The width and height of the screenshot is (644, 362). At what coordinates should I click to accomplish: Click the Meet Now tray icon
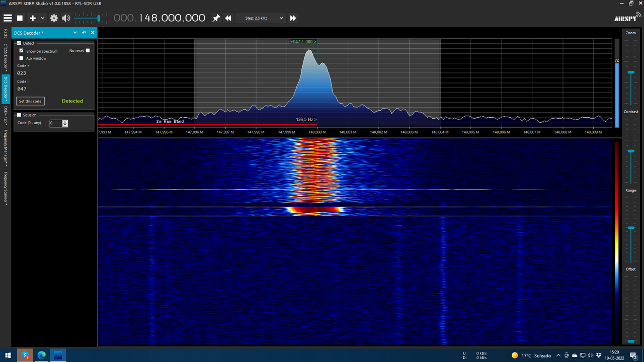[x=567, y=355]
